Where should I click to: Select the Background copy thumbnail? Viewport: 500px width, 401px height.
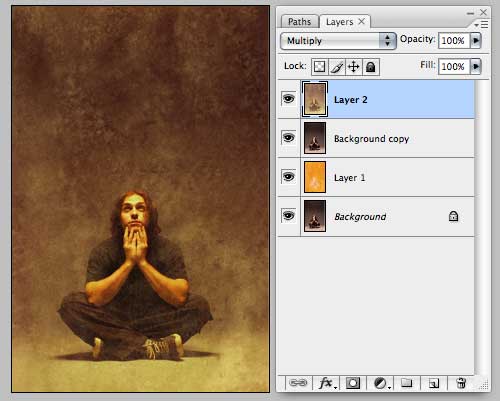click(x=315, y=138)
